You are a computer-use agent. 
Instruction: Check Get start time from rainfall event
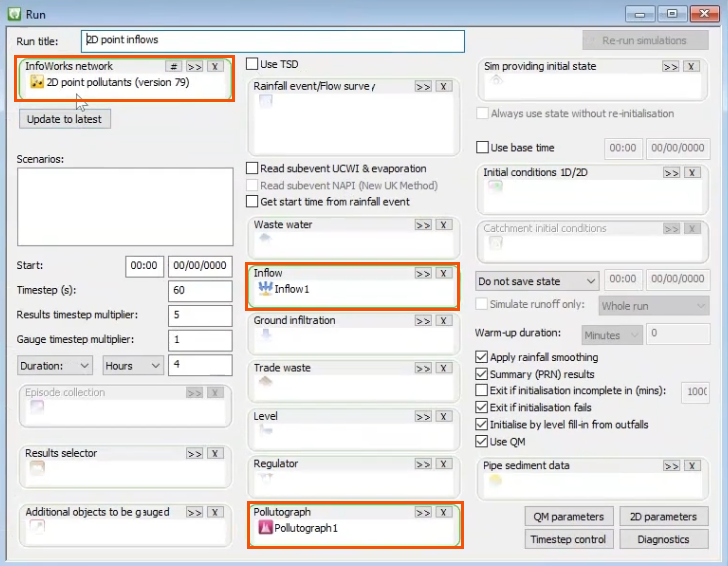252,202
